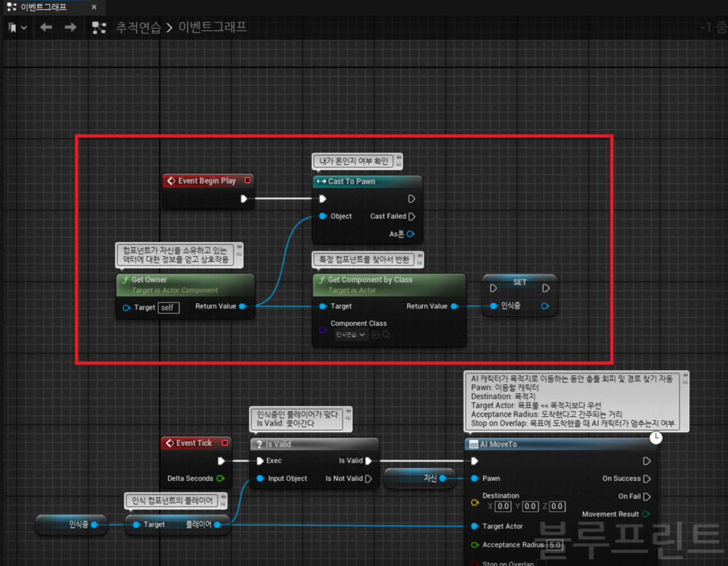
Task: Click SET node exec input pin
Action: click(x=494, y=288)
